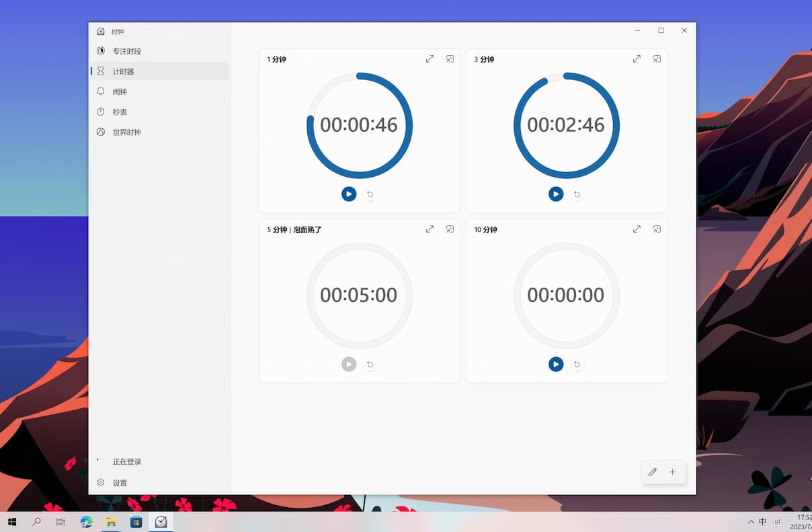The width and height of the screenshot is (812, 532).
Task: Click the 00:02:46 time display
Action: point(566,125)
